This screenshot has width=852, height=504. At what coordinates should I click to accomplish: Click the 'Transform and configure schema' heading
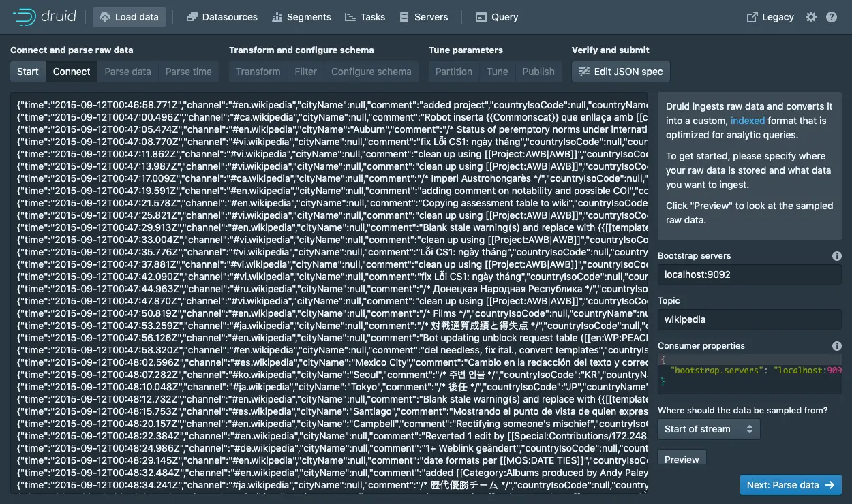click(x=301, y=50)
